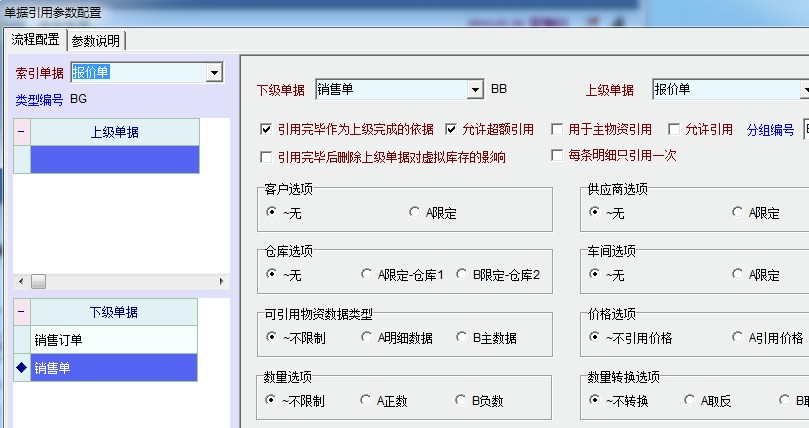The width and height of the screenshot is (809, 428).
Task: Click the right arrow of the horizontal scrollbar
Action: tap(223, 282)
